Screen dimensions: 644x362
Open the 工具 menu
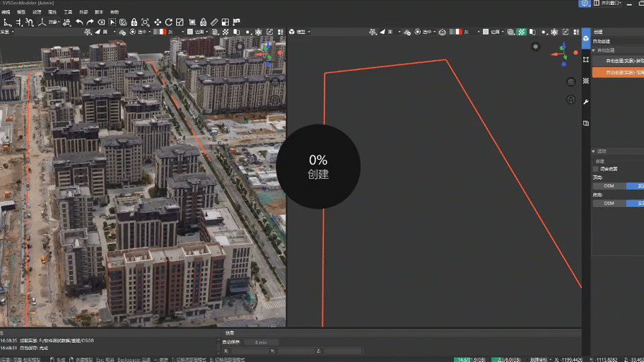pos(68,12)
